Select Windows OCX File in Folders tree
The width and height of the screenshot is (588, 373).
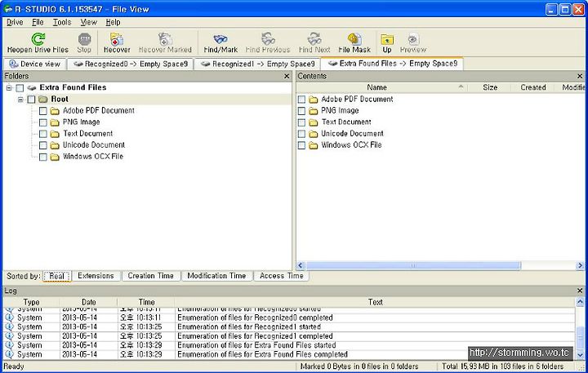[x=93, y=157]
